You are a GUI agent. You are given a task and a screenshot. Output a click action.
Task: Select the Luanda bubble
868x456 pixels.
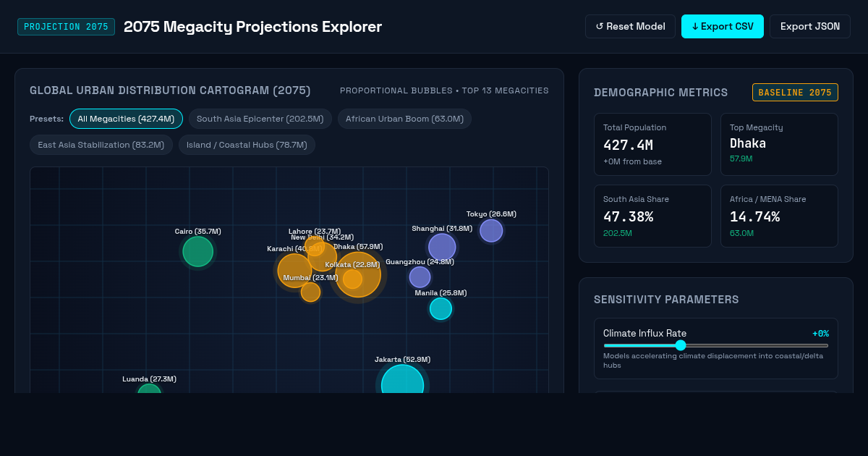149,389
